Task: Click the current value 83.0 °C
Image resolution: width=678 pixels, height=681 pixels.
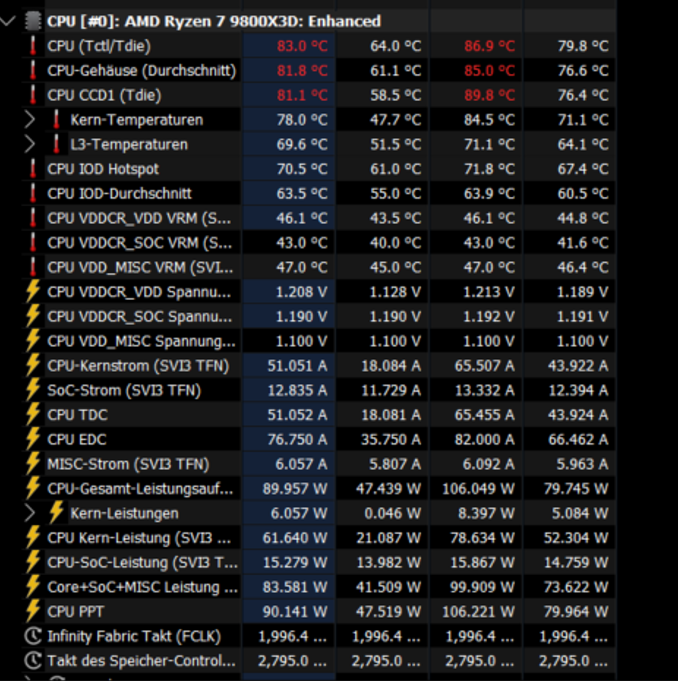Action: (x=302, y=46)
